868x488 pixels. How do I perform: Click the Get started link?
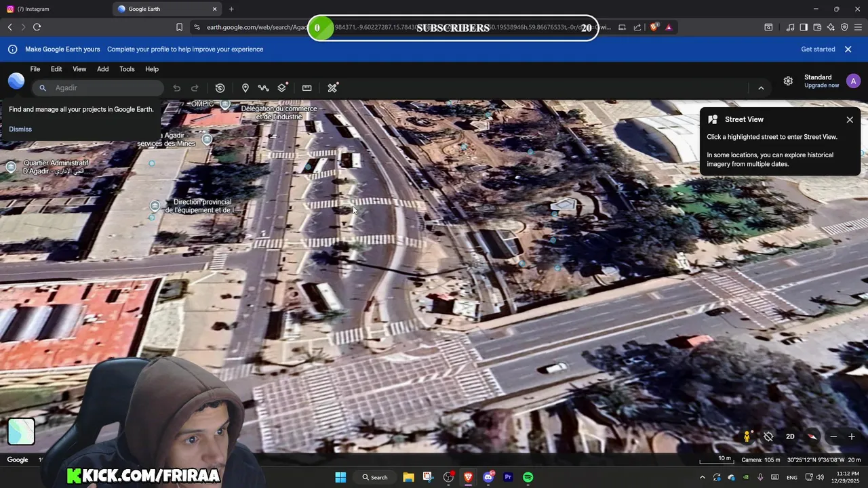point(818,49)
